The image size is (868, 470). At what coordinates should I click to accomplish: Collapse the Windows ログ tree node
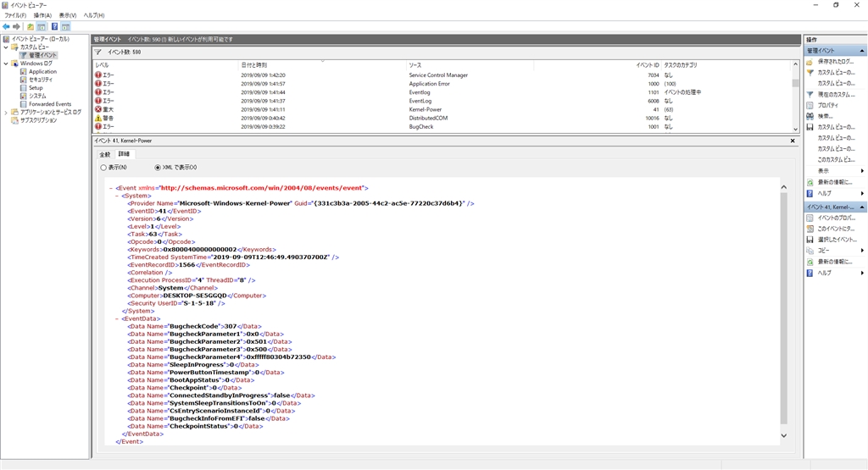click(6, 64)
